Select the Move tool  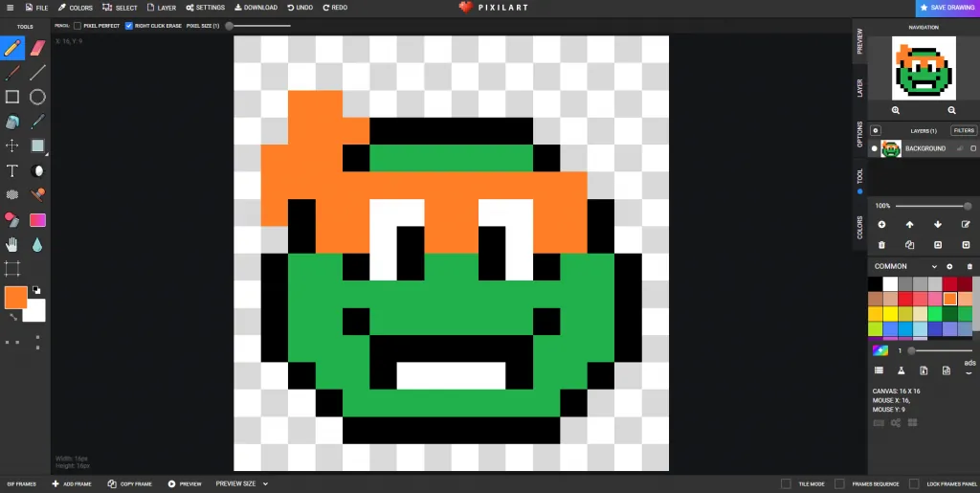pos(12,146)
